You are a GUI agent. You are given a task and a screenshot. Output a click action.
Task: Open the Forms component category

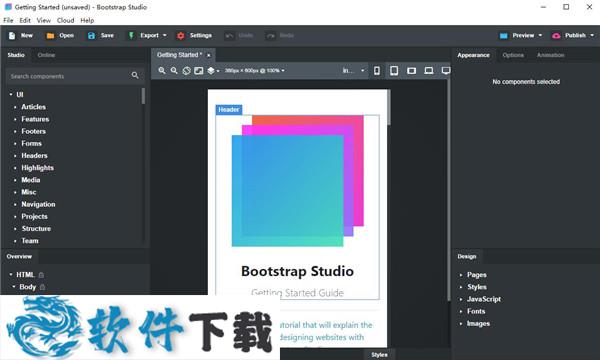[31, 144]
